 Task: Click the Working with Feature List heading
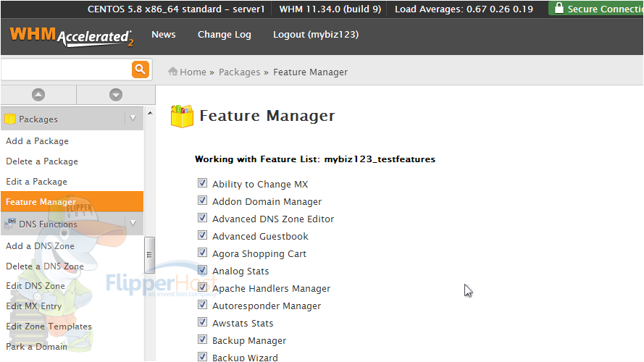click(x=315, y=159)
